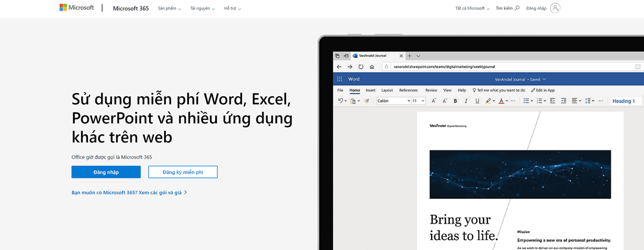Click the browser back arrow

339,67
